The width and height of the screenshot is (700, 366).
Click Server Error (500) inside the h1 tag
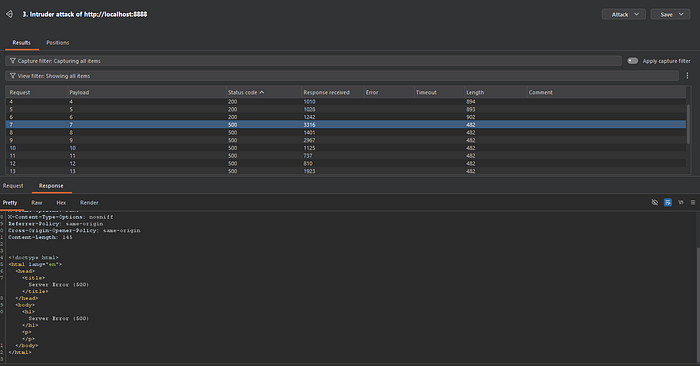pos(58,319)
